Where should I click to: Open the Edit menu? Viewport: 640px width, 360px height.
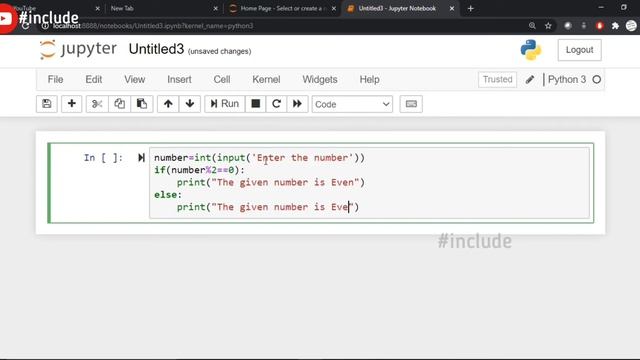coord(93,80)
